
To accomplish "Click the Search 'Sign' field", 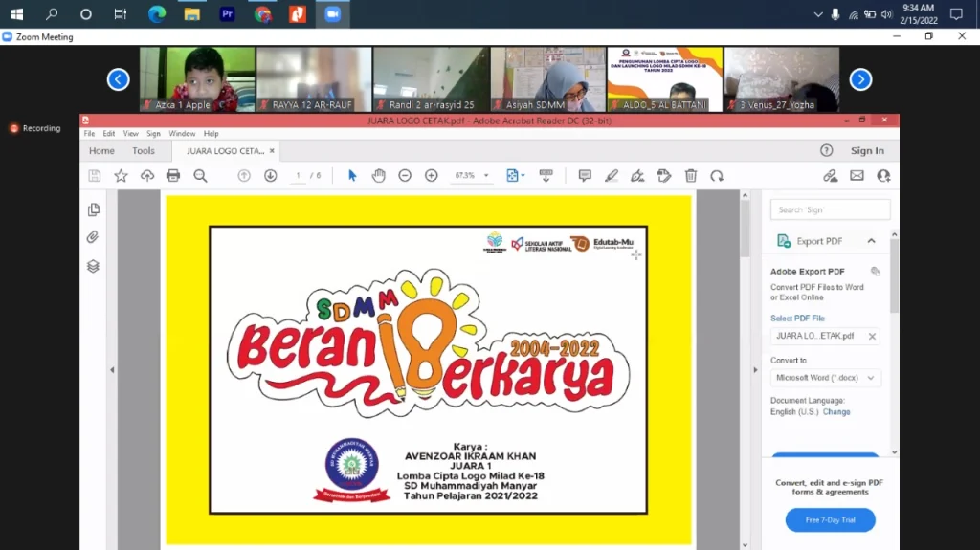I will pyautogui.click(x=830, y=210).
